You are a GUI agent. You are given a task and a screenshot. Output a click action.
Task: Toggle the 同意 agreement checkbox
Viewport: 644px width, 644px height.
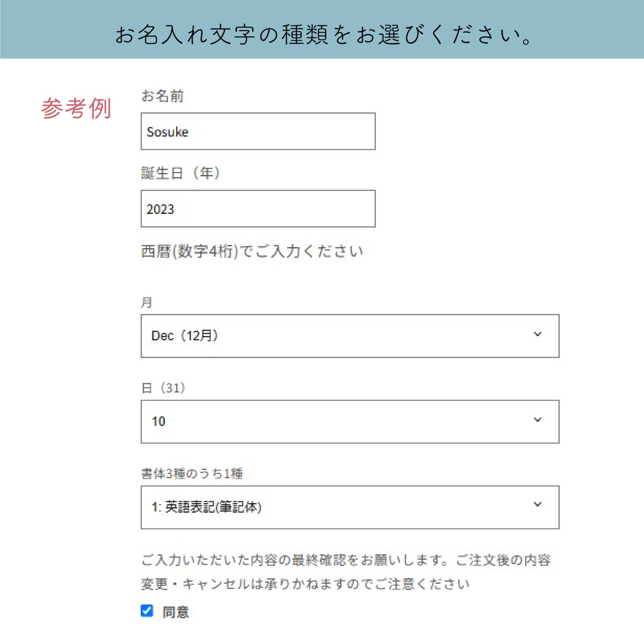click(x=147, y=611)
